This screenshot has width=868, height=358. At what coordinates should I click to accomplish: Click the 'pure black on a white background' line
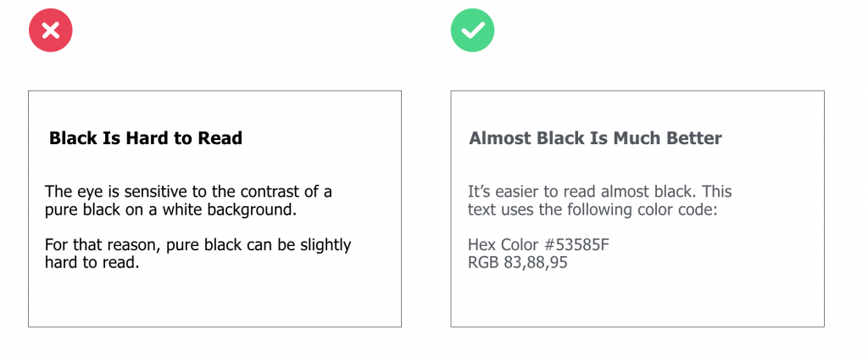tap(170, 210)
